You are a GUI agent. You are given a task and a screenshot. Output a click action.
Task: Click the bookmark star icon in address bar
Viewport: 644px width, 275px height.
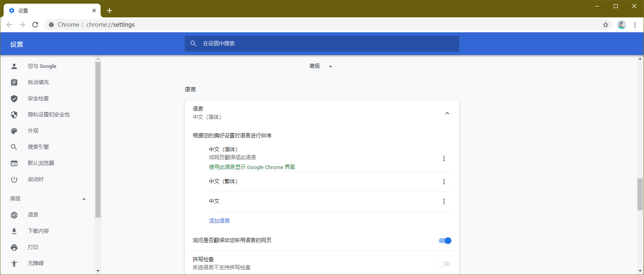pos(605,25)
